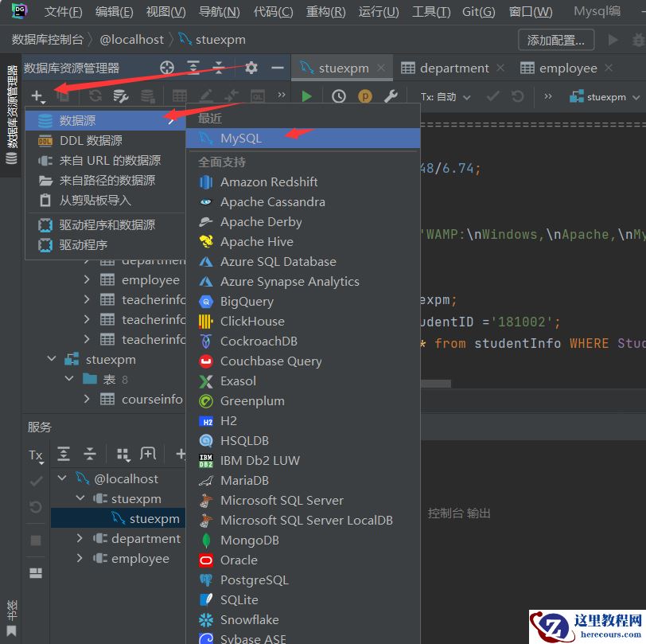
Task: Open the Tx 自动 transaction mode dropdown
Action: 446,97
